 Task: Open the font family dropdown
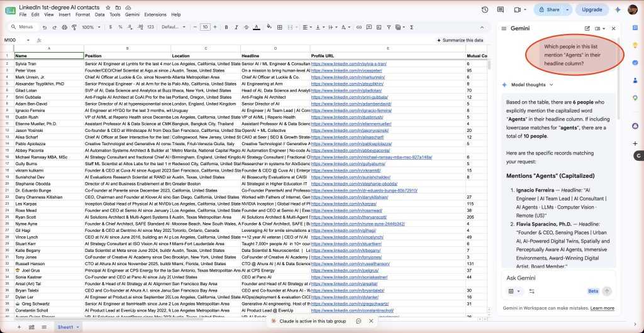174,28
